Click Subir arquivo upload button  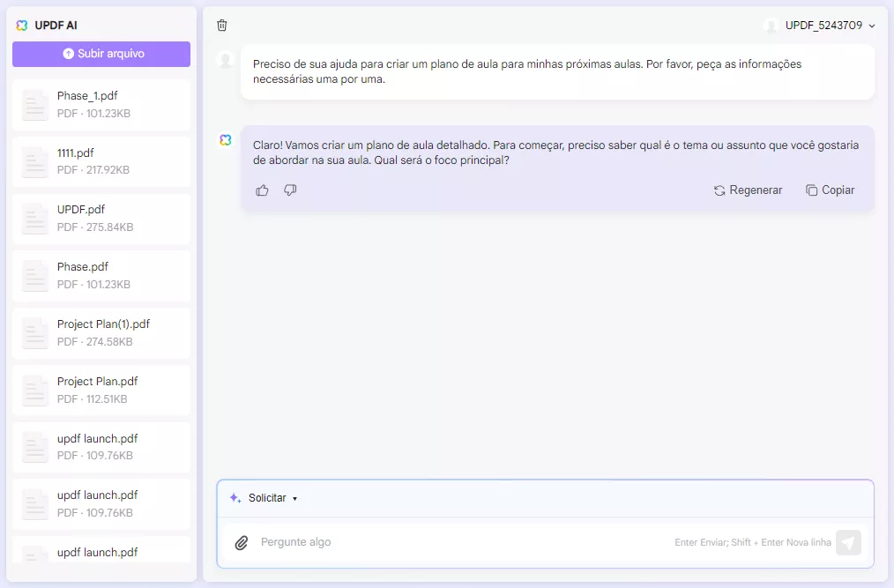(101, 54)
